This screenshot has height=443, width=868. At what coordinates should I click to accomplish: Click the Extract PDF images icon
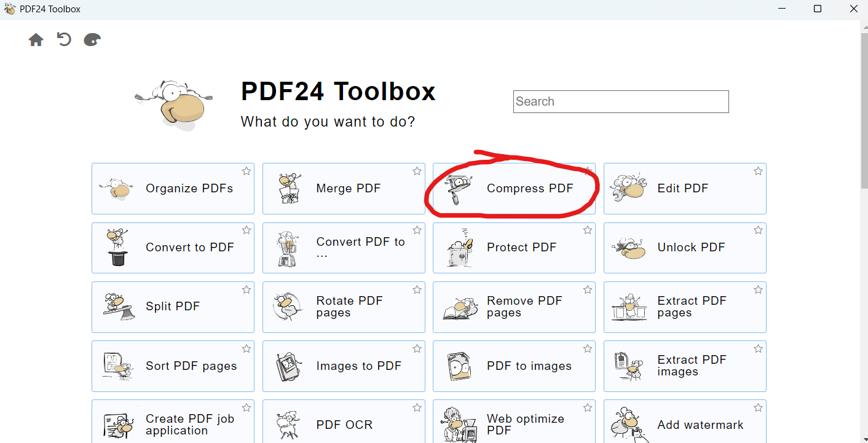pos(629,366)
